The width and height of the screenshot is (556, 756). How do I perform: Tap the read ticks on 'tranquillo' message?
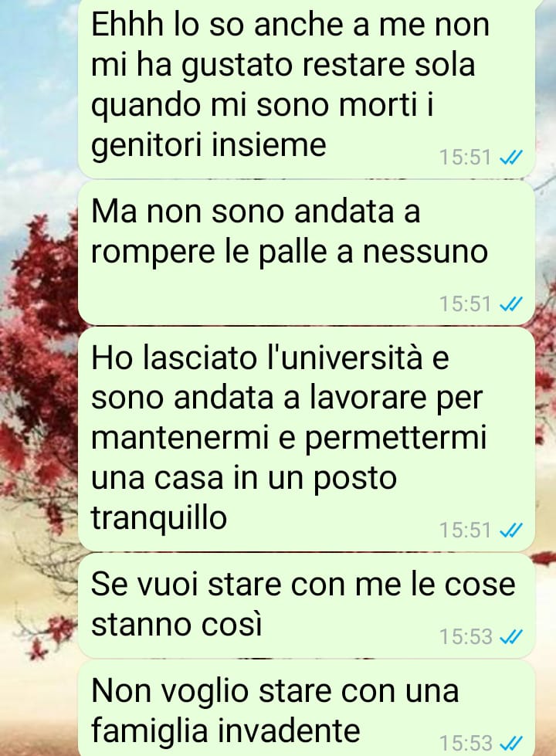510,531
